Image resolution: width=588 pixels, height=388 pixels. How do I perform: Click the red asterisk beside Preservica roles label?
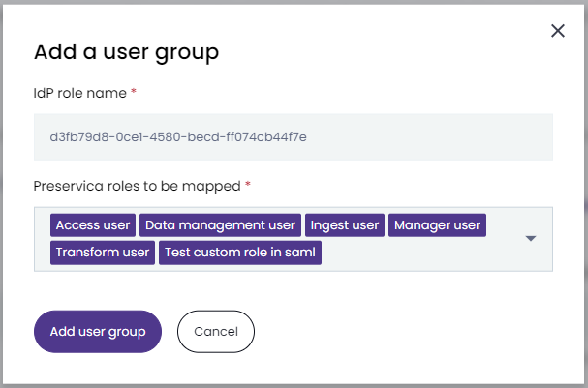[248, 184]
